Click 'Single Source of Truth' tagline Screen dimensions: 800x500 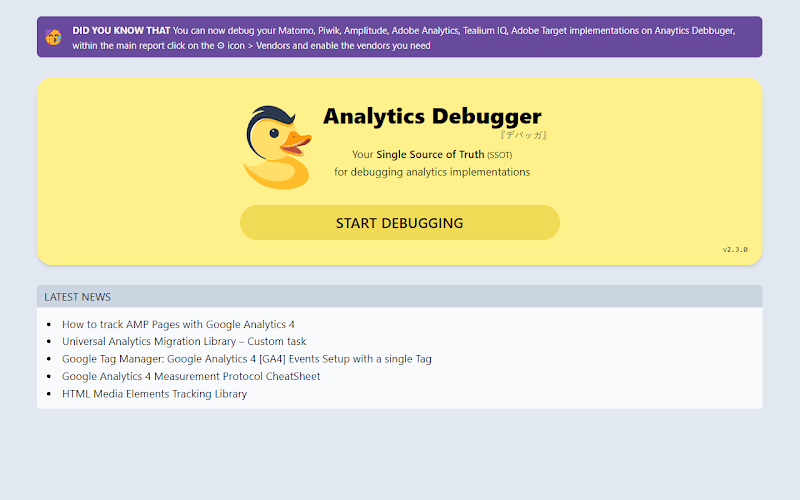click(x=430, y=155)
